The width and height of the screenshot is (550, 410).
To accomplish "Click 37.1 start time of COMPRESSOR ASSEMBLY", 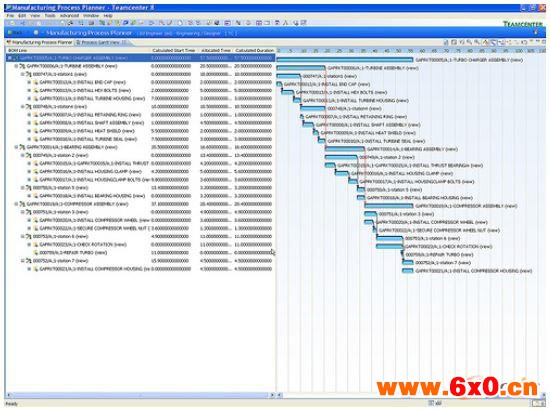I will click(170, 204).
